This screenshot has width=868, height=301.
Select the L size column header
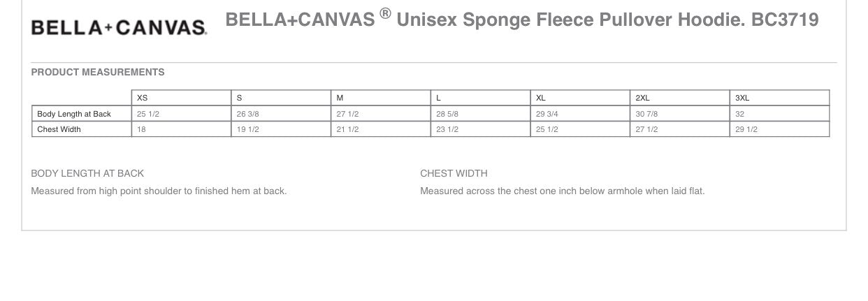[438, 98]
